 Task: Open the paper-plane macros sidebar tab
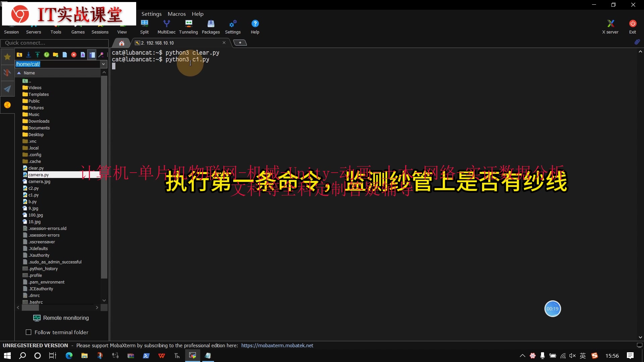click(x=7, y=89)
